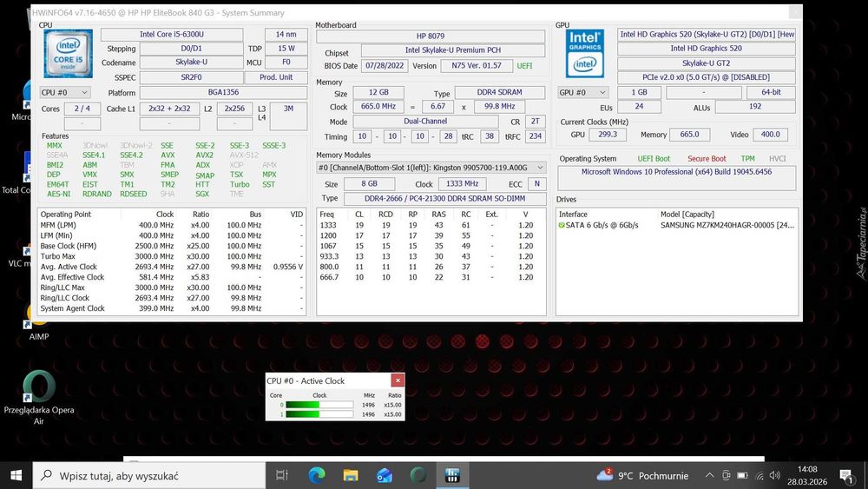Image resolution: width=868 pixels, height=489 pixels.
Task: Open Task View on the taskbar
Action: pos(282,475)
